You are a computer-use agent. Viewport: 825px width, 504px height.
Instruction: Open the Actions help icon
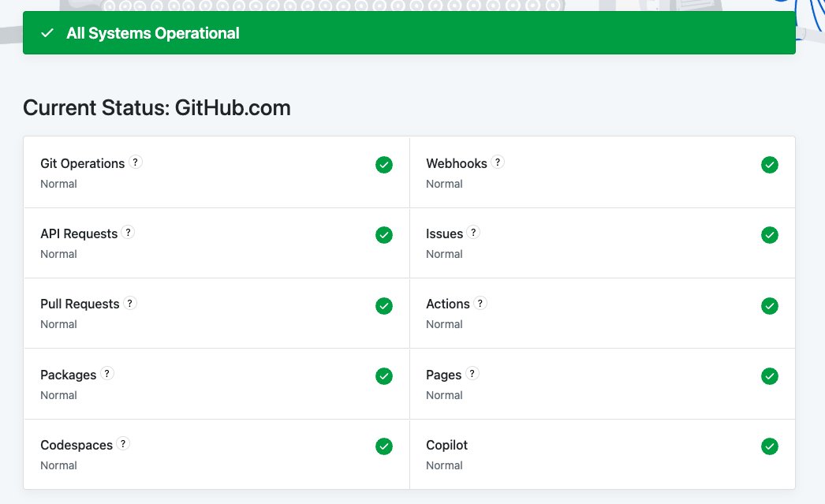pyautogui.click(x=480, y=303)
